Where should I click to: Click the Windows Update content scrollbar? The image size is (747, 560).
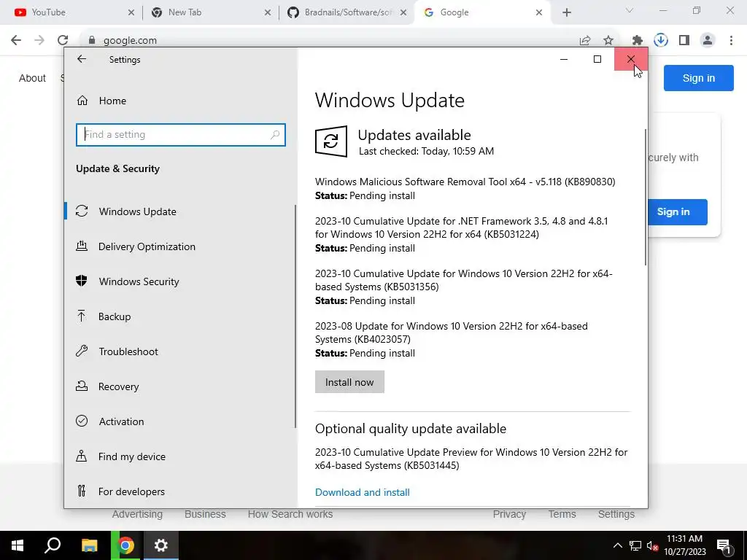click(x=646, y=197)
